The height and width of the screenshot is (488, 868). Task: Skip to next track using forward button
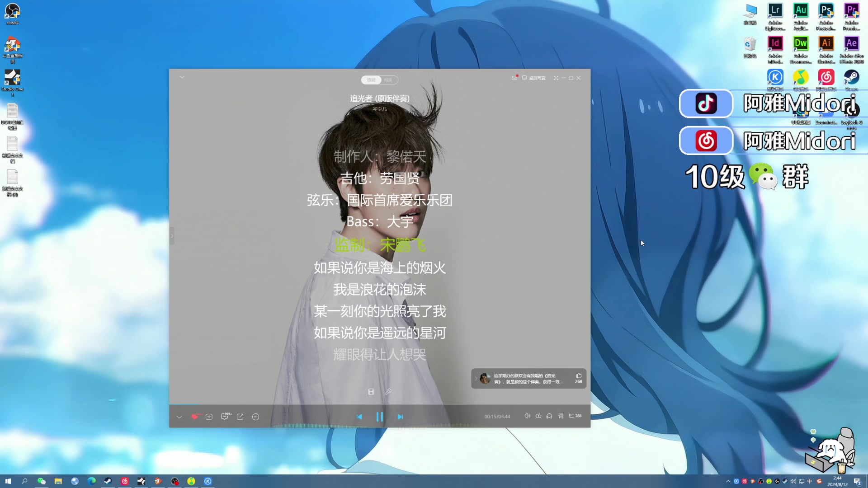[400, 417]
